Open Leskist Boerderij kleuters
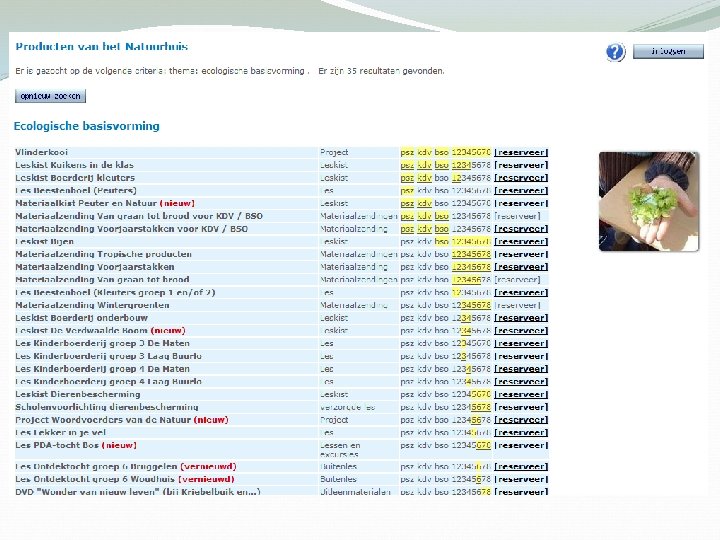The width and height of the screenshot is (720, 540). pos(75,178)
